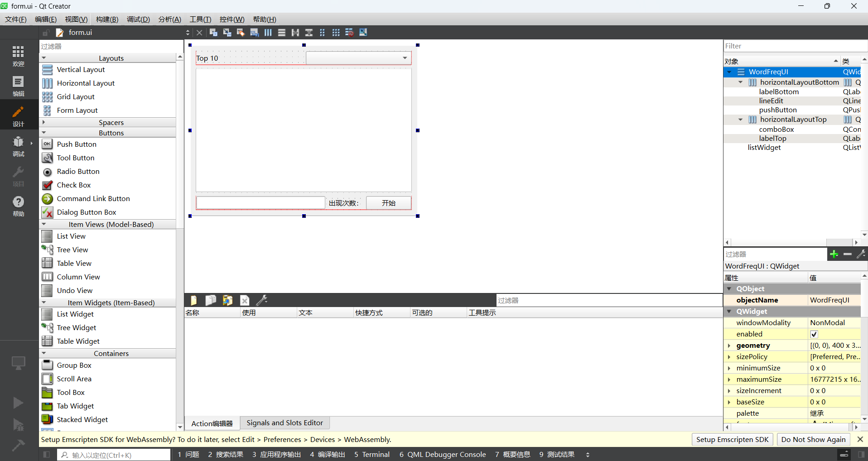868x461 pixels.
Task: Open the 4 编译输出 pane
Action: tap(328, 454)
